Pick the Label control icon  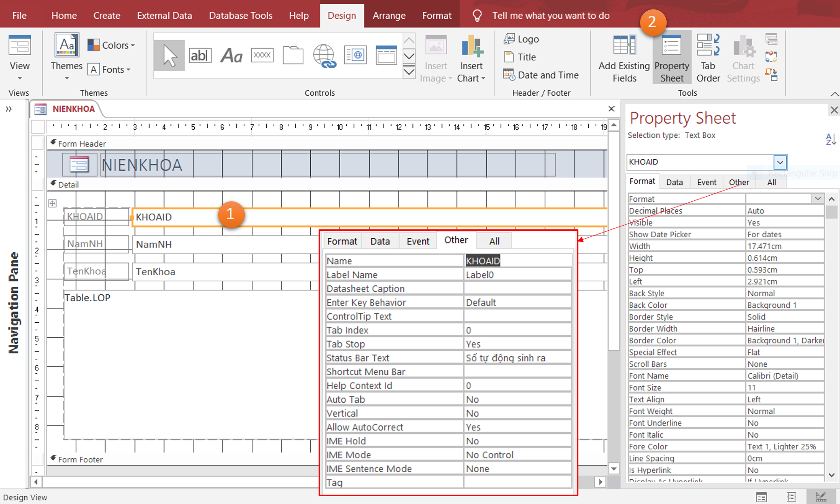(231, 56)
